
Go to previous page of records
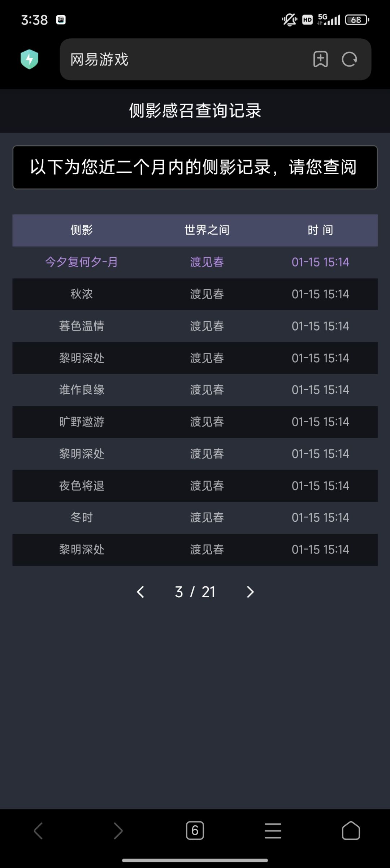140,592
